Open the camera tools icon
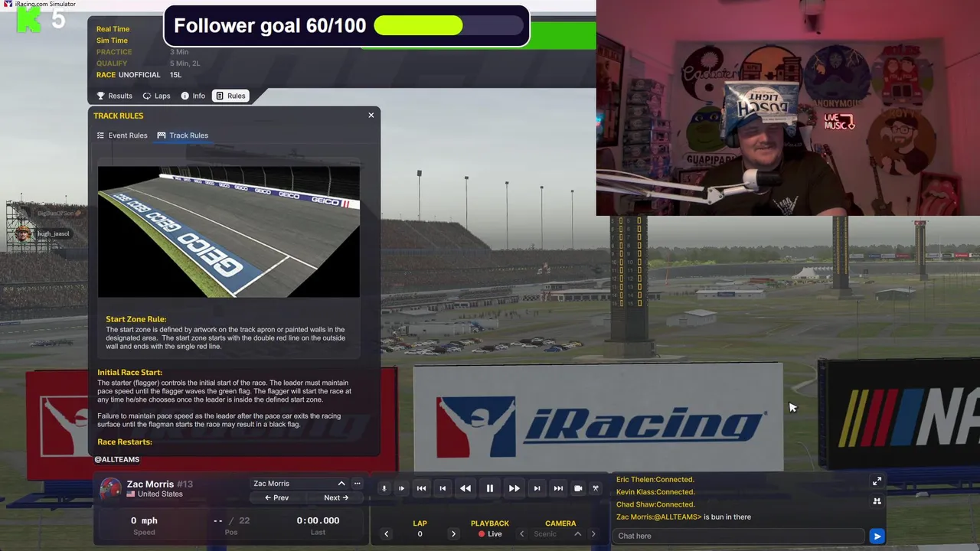Image resolution: width=980 pixels, height=551 pixels. (595, 488)
